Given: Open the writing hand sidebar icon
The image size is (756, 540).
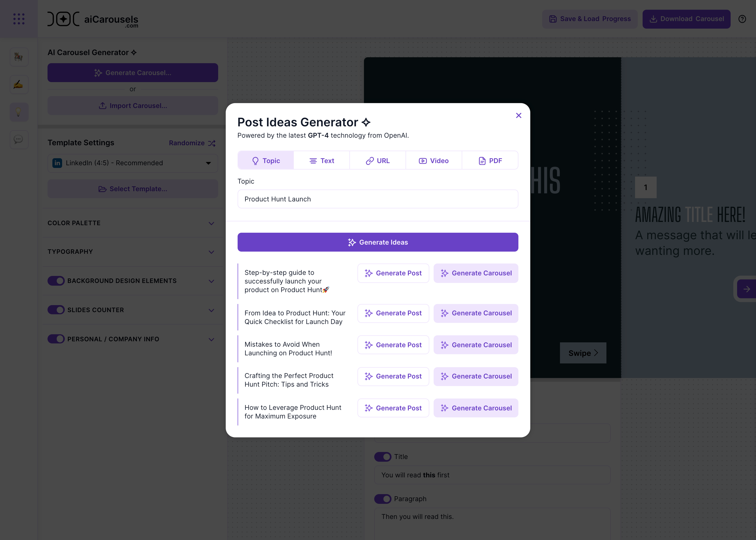Looking at the screenshot, I should (x=19, y=85).
